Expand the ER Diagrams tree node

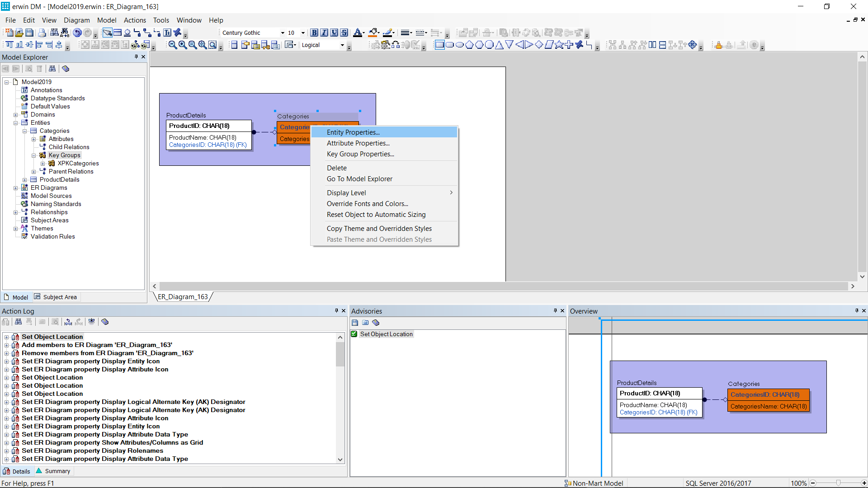click(16, 188)
